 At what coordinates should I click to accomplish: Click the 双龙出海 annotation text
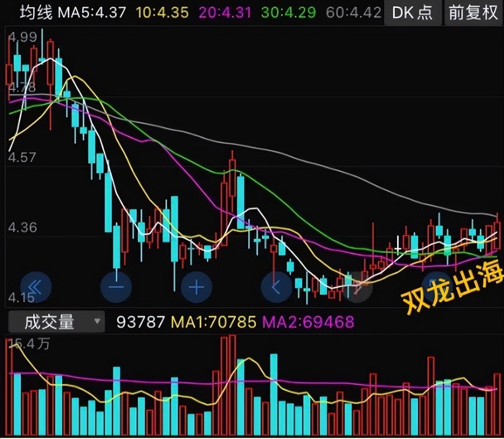(452, 288)
